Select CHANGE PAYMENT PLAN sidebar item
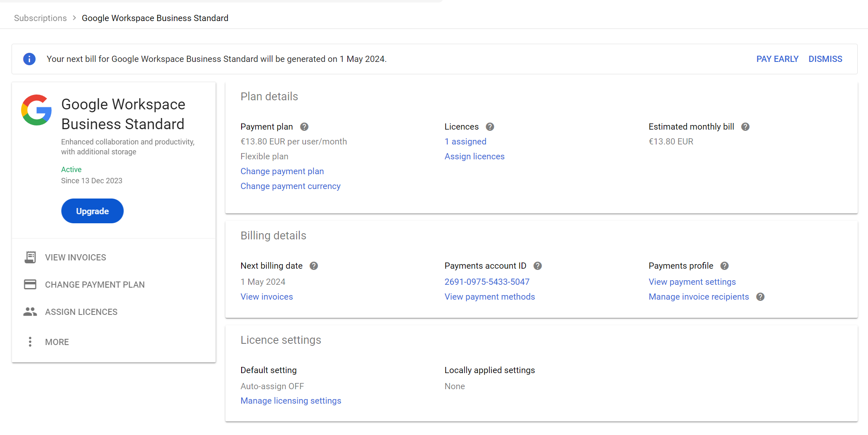 [x=95, y=284]
